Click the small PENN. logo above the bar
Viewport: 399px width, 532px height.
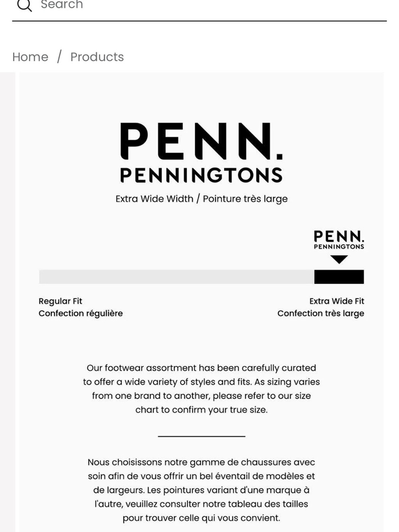coord(339,240)
